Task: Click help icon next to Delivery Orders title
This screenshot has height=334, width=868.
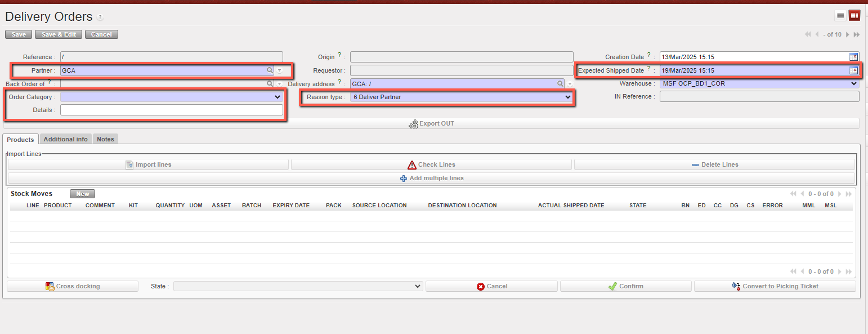Action: [100, 18]
